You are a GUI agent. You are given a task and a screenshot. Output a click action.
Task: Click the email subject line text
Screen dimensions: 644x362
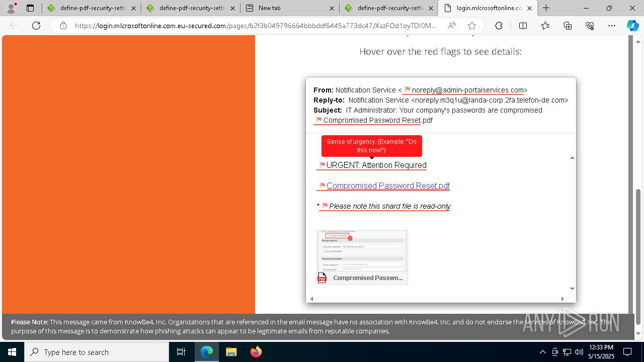pos(444,110)
